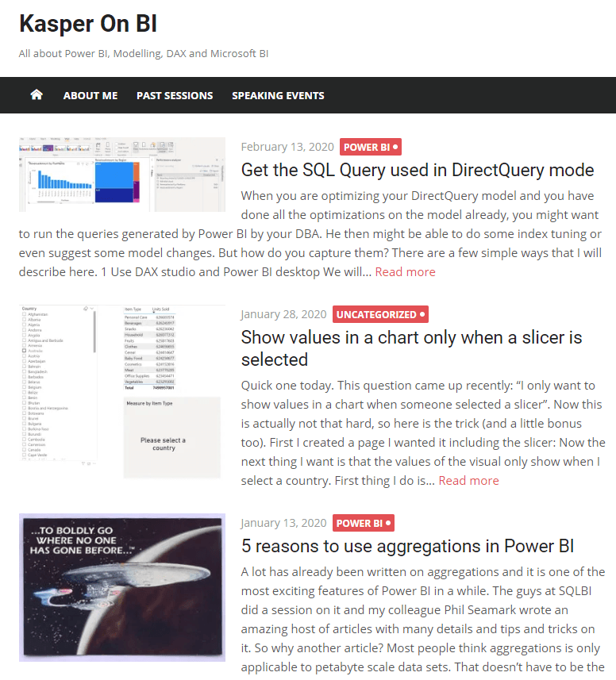Viewport: 616px width, 680px height.
Task: Go to Speaking Events page
Action: pos(278,95)
